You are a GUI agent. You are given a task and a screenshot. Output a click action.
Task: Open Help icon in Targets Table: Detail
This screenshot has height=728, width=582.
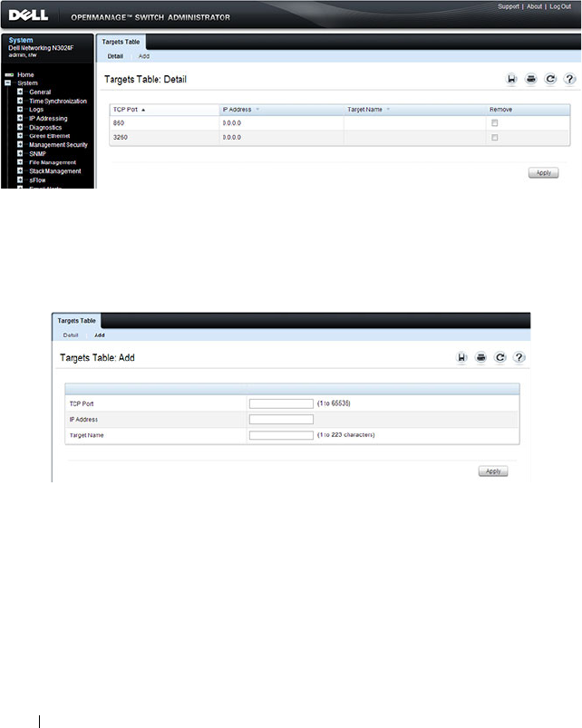[569, 79]
